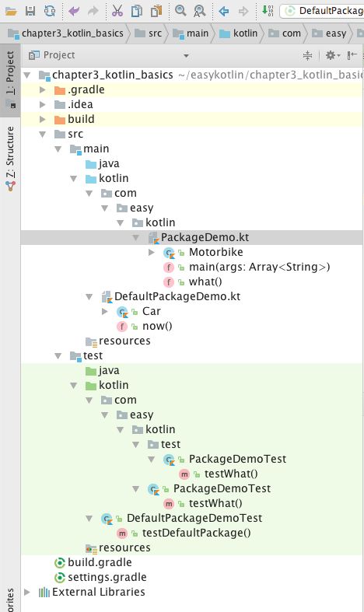
Task: Click the Back navigation arrow icon
Action: coord(224,11)
